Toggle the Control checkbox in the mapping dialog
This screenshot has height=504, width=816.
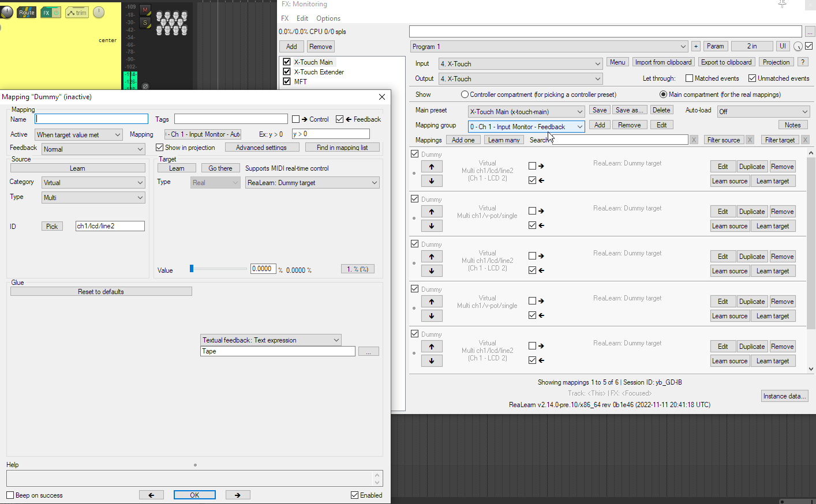tap(296, 119)
